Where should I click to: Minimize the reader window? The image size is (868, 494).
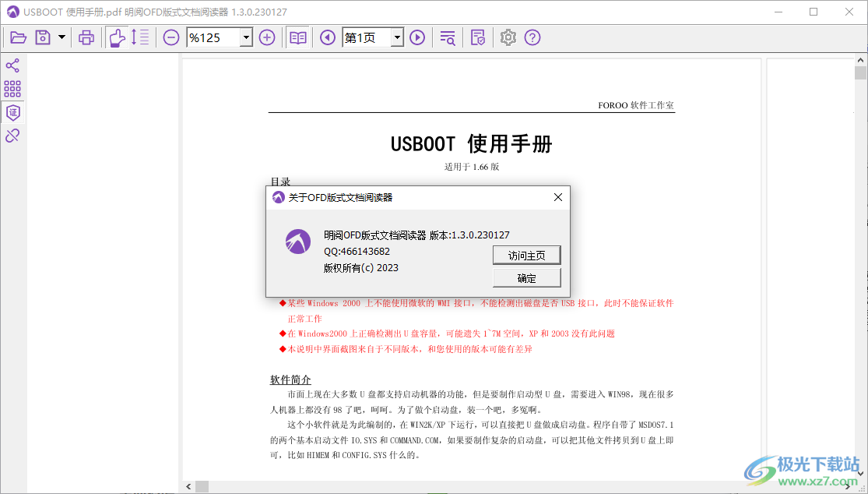(778, 12)
